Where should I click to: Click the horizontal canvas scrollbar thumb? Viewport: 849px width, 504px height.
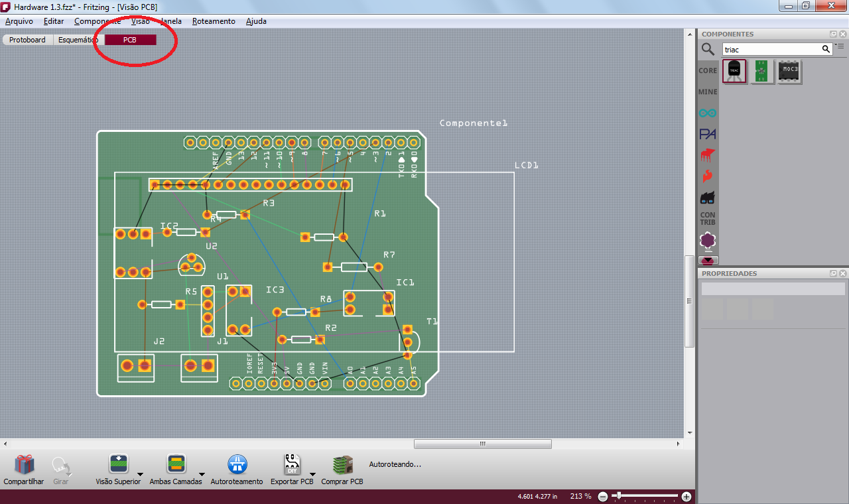click(x=482, y=444)
